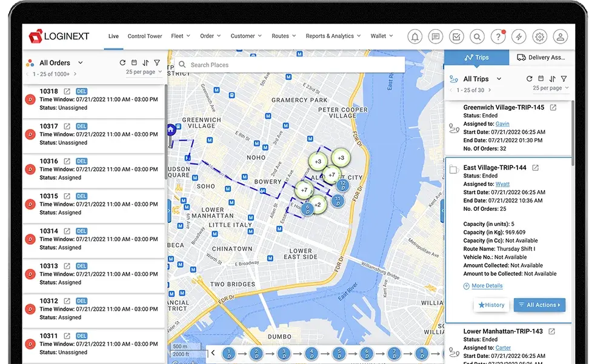The width and height of the screenshot is (606, 364).
Task: Expand the All Trips dropdown
Action: 499,79
